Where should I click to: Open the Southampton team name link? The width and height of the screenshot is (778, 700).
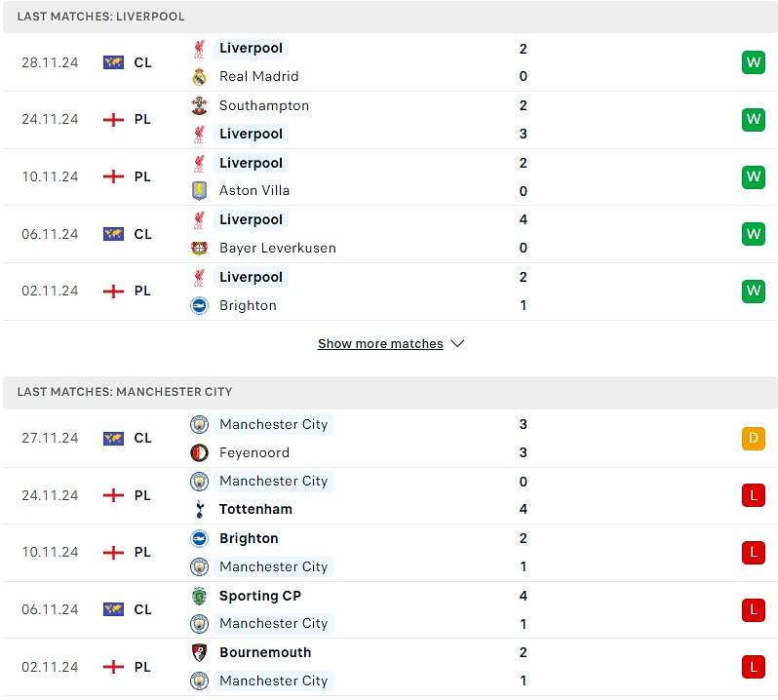point(264,105)
